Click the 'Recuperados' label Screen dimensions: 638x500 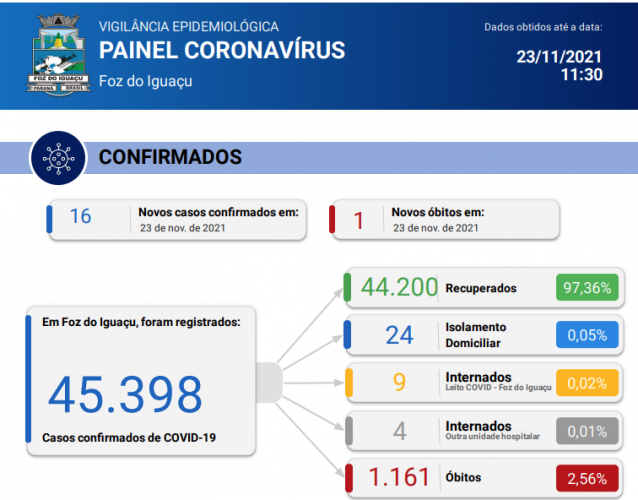pyautogui.click(x=481, y=288)
